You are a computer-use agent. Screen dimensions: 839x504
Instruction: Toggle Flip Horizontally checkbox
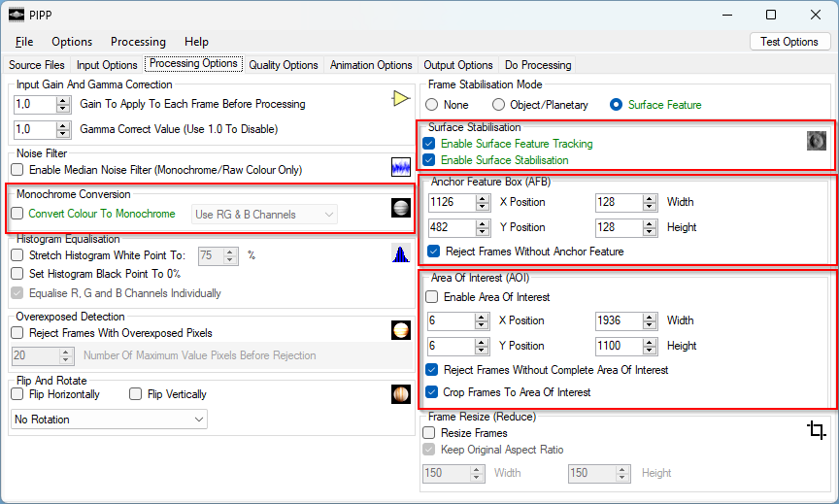click(x=17, y=394)
